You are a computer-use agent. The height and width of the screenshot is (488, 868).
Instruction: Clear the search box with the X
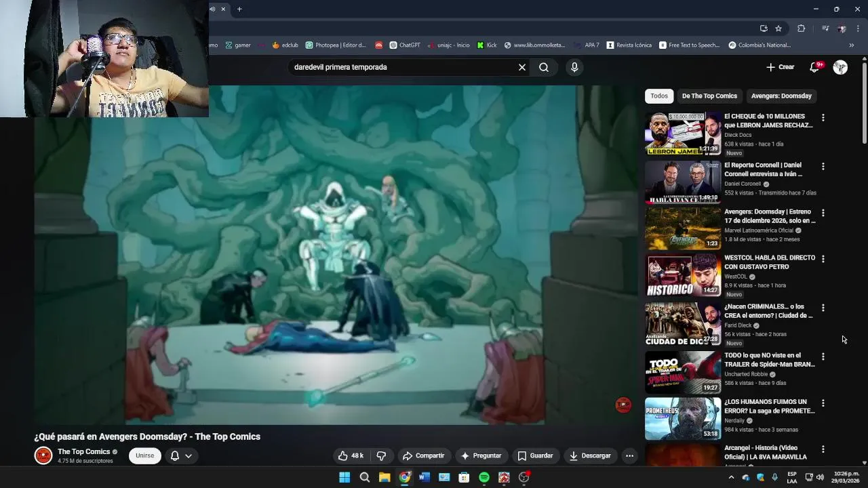coord(522,67)
